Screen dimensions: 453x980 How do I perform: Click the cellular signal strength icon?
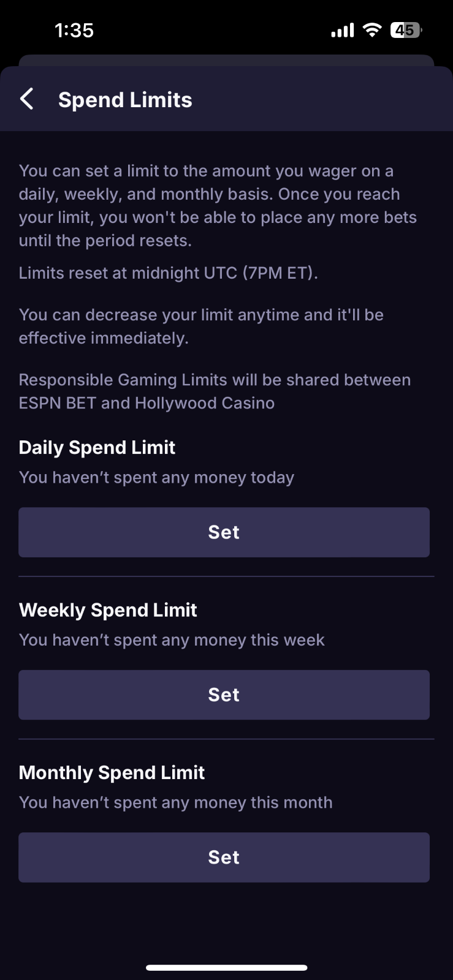pyautogui.click(x=343, y=30)
